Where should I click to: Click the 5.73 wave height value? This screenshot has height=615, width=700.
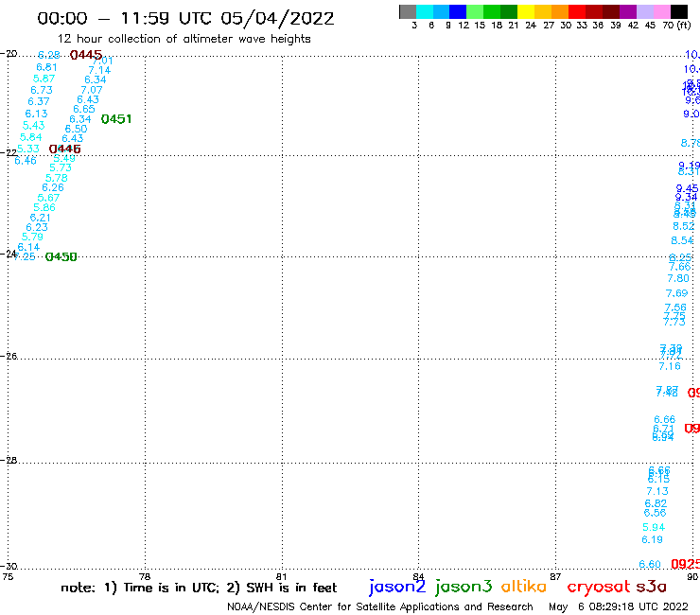click(61, 167)
